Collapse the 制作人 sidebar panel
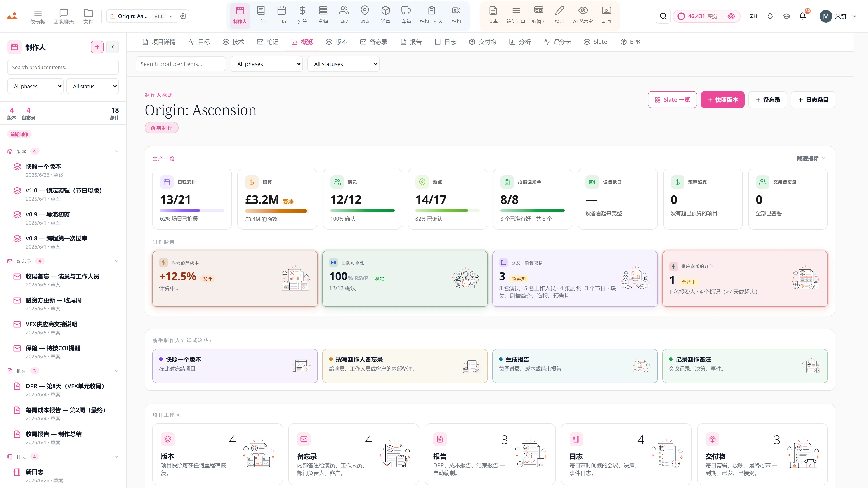868x488 pixels. pyautogui.click(x=113, y=47)
